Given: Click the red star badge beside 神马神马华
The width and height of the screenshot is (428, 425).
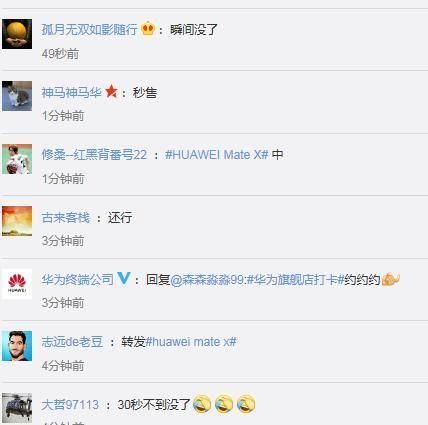Looking at the screenshot, I should point(111,91).
